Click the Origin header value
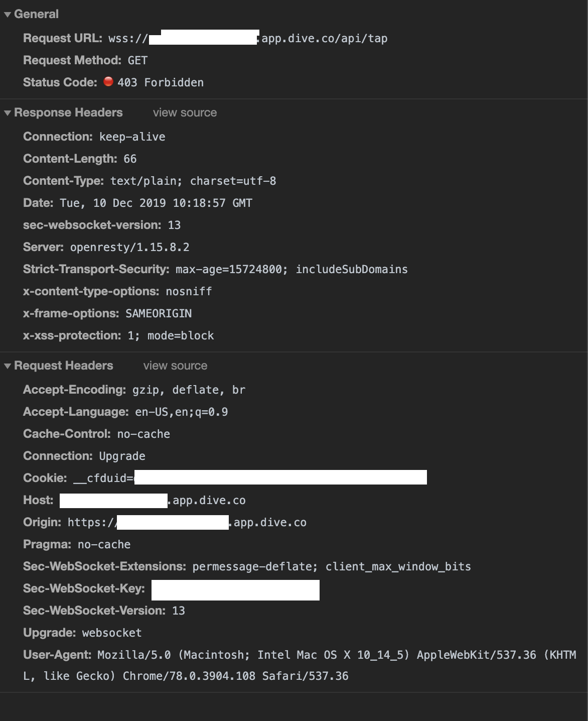The height and width of the screenshot is (721, 588). [187, 522]
